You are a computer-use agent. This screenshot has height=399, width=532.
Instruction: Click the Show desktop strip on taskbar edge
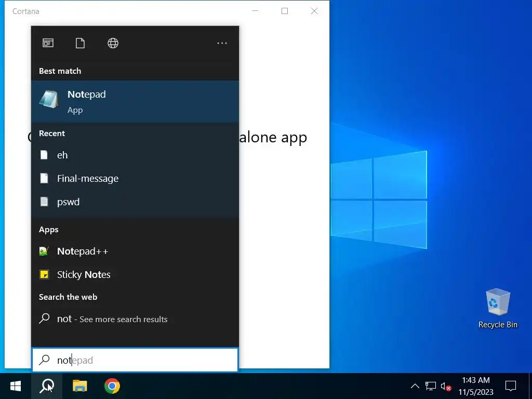coord(530,386)
